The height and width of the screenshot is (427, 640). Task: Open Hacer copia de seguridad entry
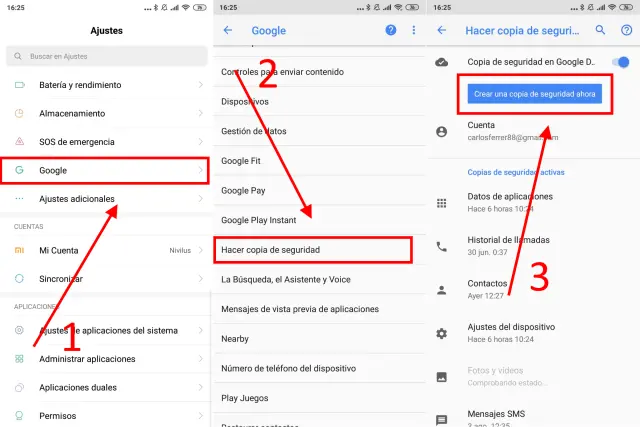pos(312,249)
